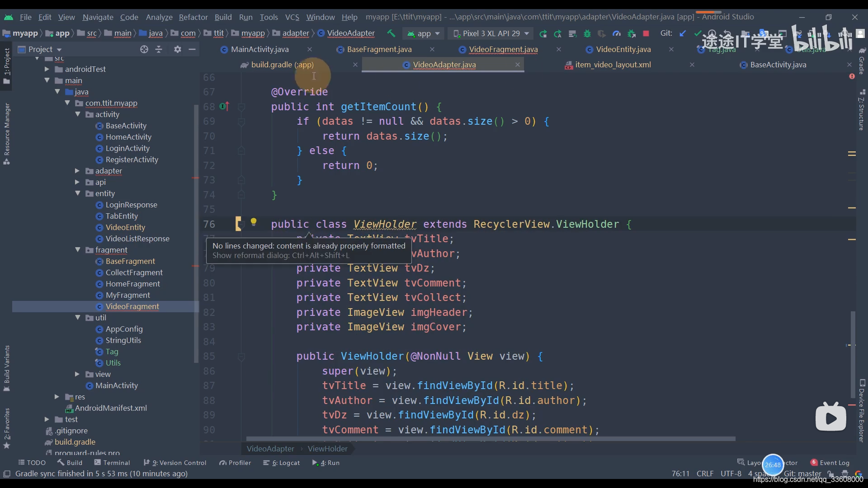Open the Event Log tool window
868x488 pixels.
click(x=830, y=463)
